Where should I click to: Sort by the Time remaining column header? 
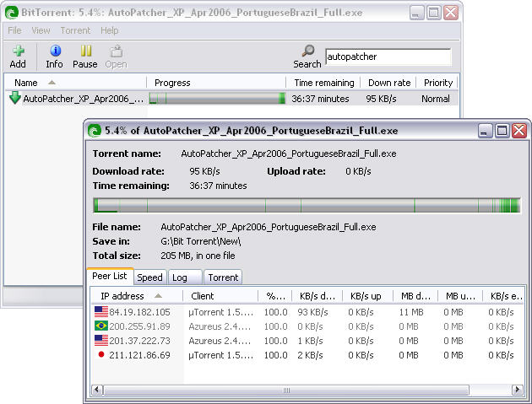click(x=323, y=83)
